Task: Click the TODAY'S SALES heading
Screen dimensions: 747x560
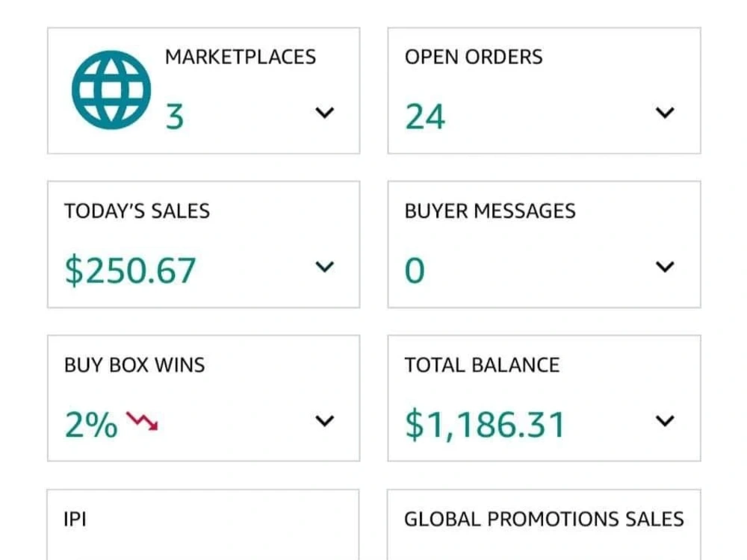Action: point(137,211)
